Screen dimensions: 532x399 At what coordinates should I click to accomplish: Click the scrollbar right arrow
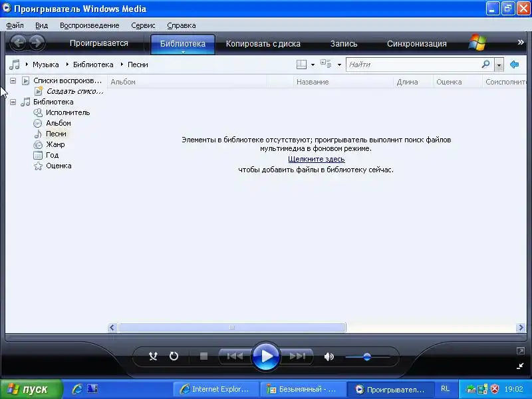click(x=521, y=327)
